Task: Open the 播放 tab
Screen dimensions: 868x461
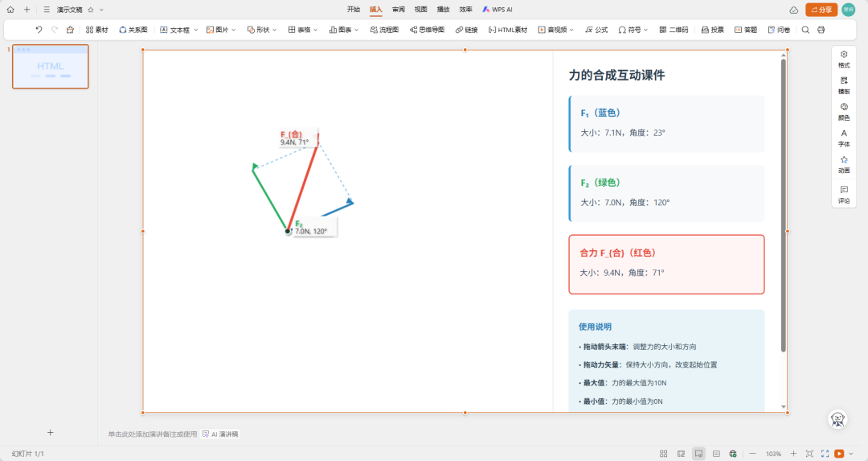Action: [444, 10]
